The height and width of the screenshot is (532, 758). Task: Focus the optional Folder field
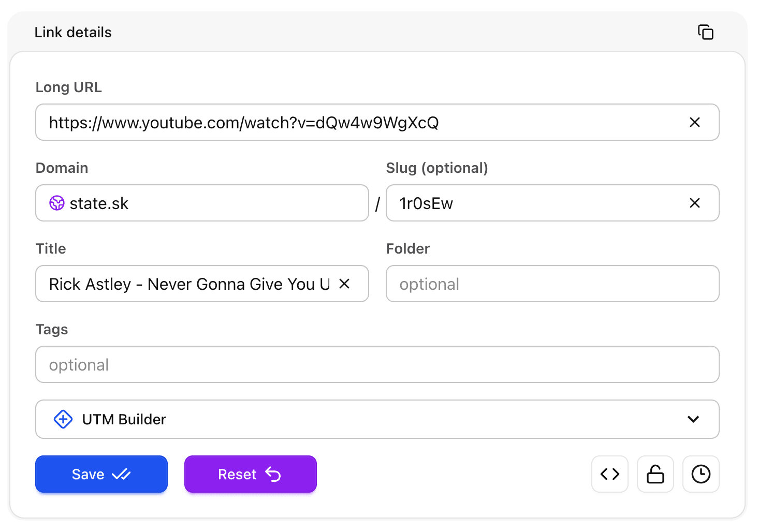click(x=552, y=284)
